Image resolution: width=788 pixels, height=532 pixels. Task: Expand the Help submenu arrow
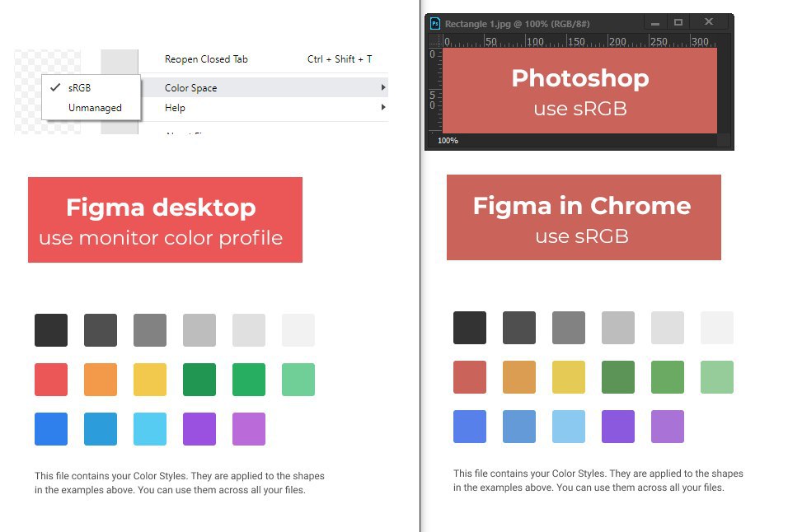(383, 107)
